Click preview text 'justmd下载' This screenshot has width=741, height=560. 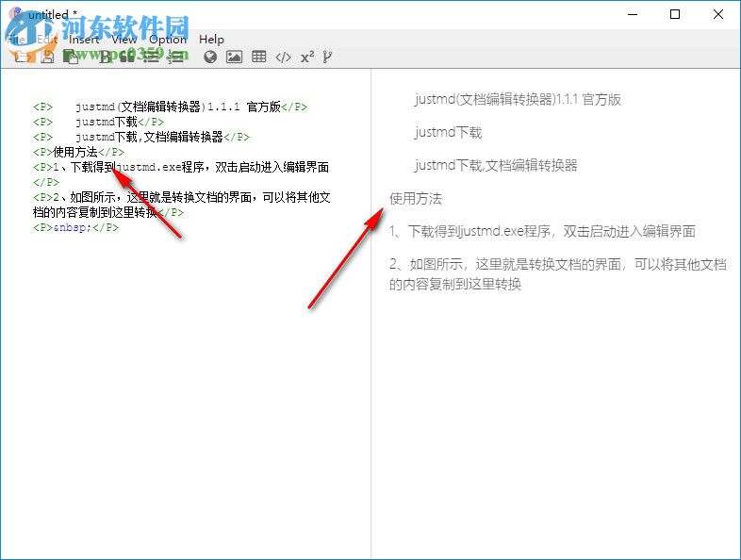(449, 132)
